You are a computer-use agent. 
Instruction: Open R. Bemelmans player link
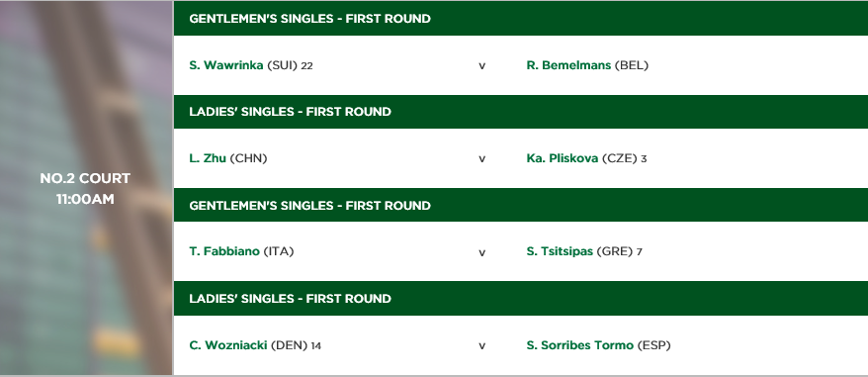pos(568,65)
